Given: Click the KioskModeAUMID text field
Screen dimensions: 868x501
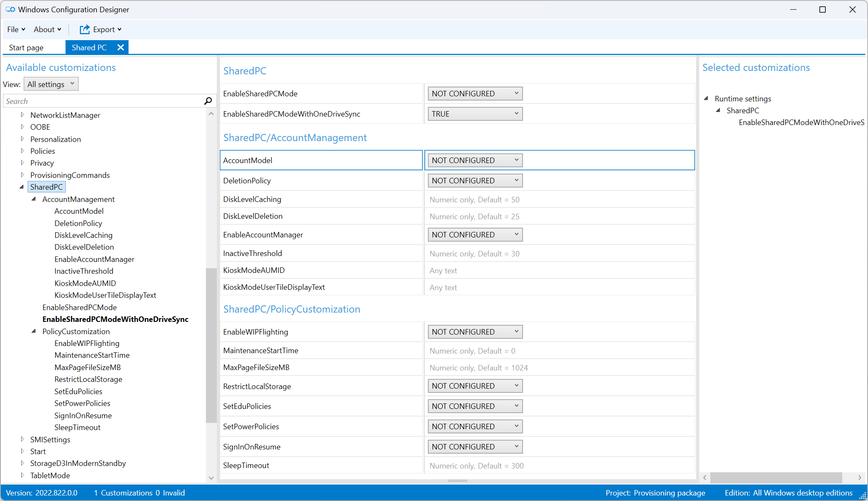Looking at the screenshot, I should (550, 270).
